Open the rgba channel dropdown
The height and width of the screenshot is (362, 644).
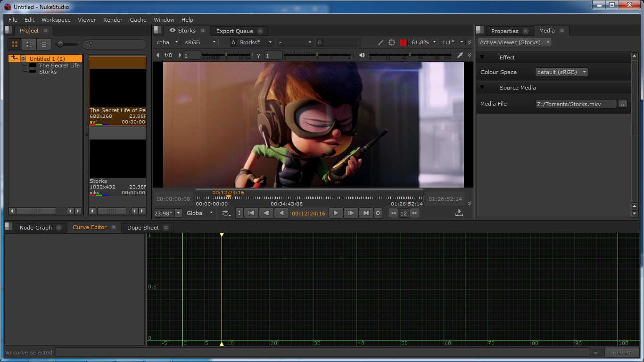(x=167, y=42)
